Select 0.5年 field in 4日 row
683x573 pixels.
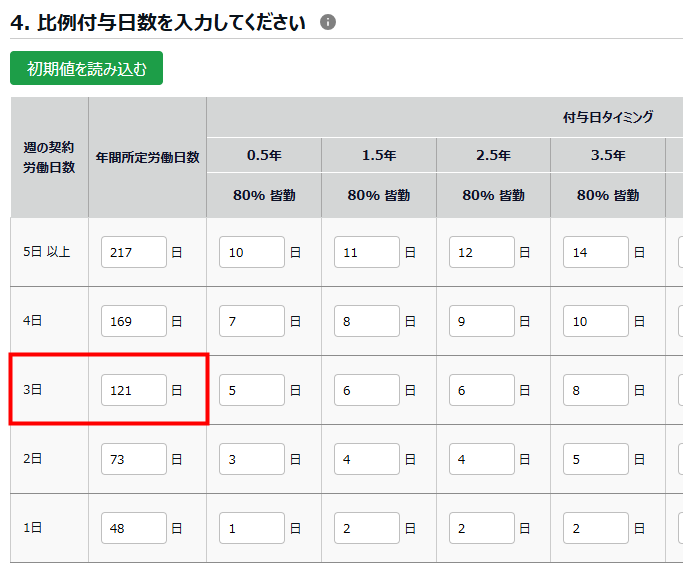point(252,321)
